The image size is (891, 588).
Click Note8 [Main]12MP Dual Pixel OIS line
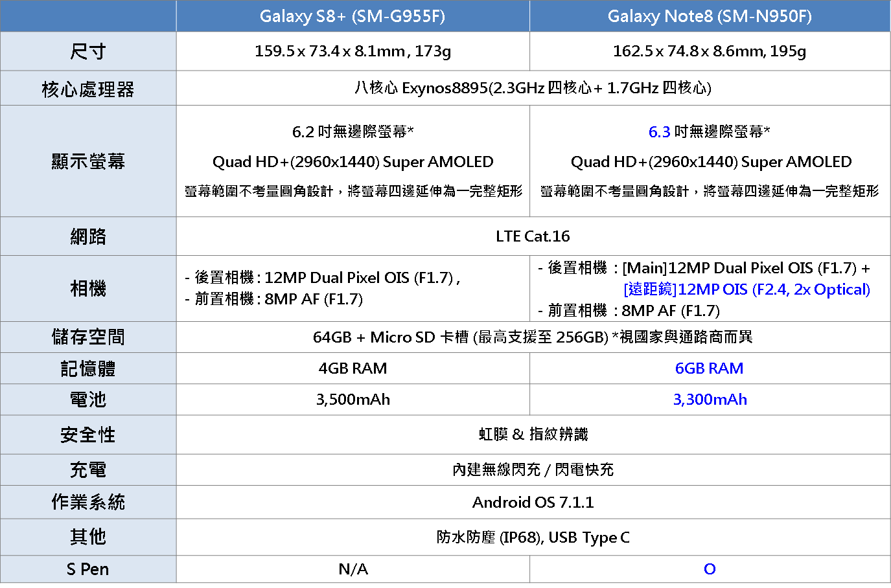pyautogui.click(x=704, y=268)
